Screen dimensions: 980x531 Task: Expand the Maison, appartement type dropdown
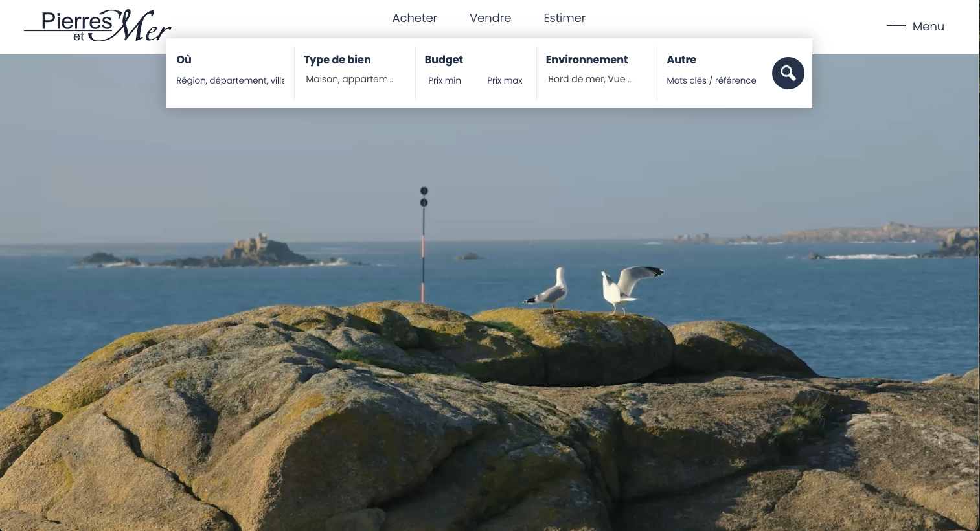click(x=350, y=80)
